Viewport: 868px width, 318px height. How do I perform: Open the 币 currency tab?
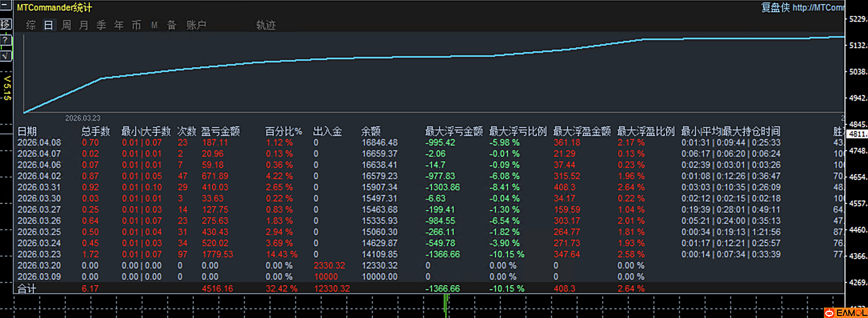click(136, 25)
